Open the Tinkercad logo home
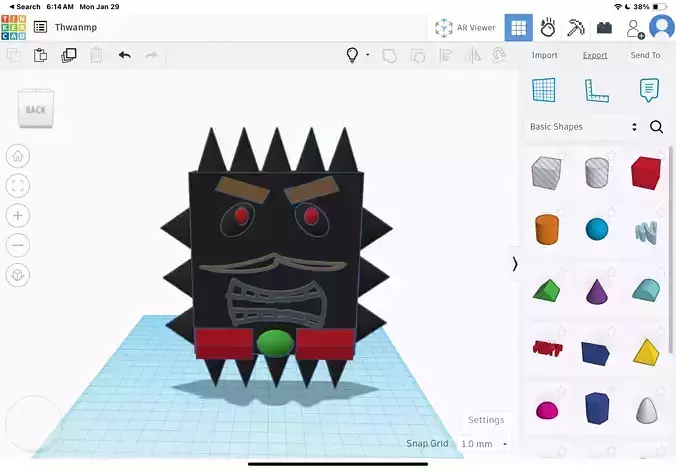This screenshot has width=676, height=470. (x=13, y=27)
